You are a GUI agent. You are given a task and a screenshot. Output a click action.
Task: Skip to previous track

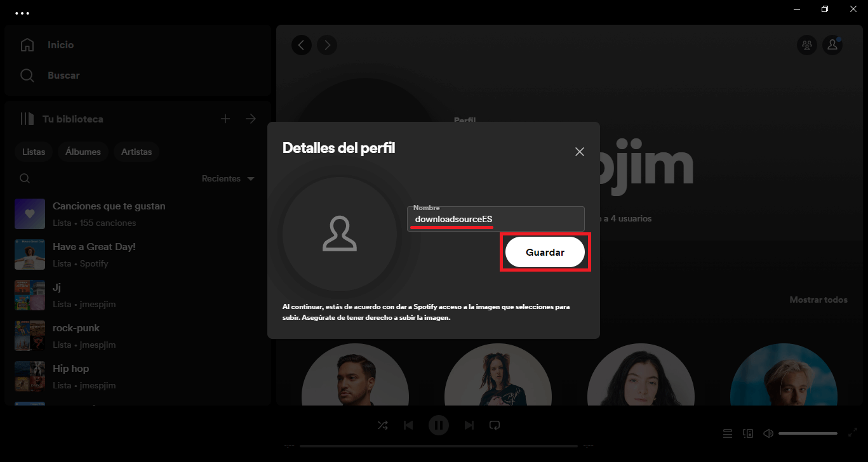[408, 425]
